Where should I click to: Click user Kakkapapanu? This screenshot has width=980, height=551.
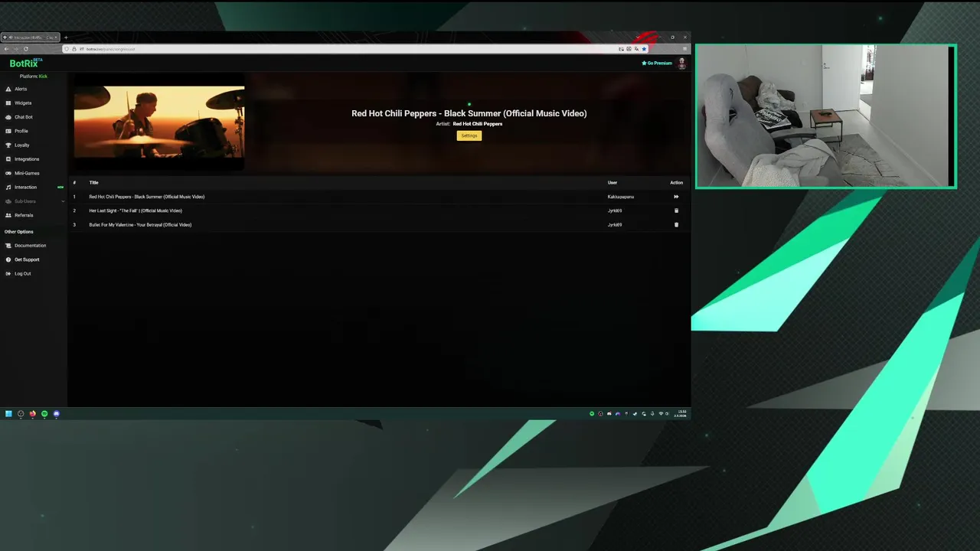621,197
